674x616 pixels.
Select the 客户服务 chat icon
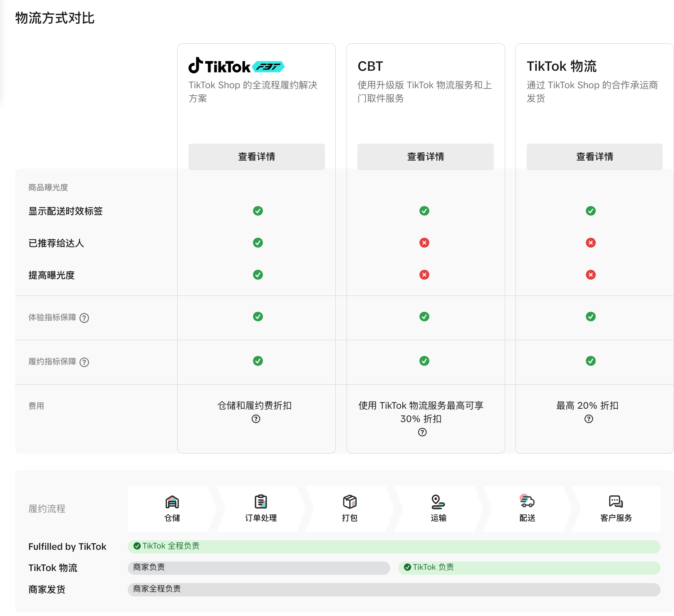pos(616,502)
